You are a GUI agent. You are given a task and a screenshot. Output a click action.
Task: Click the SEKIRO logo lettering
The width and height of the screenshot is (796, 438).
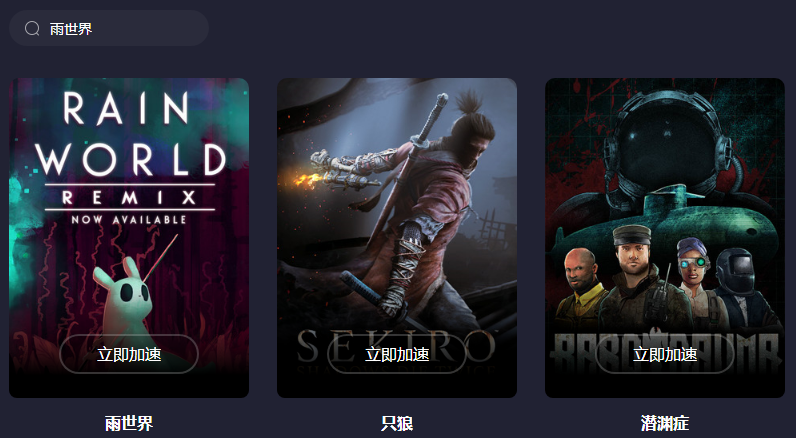(396, 347)
